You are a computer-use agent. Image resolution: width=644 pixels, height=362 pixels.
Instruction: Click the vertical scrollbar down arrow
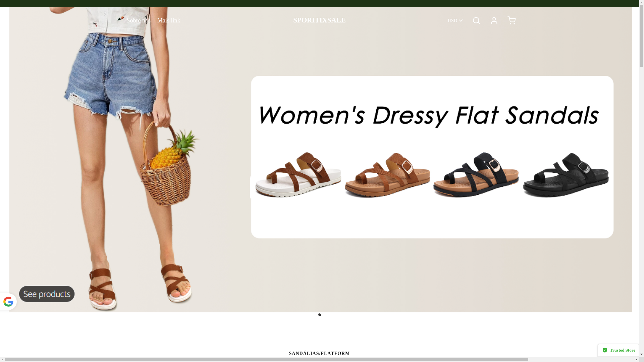[641, 354]
